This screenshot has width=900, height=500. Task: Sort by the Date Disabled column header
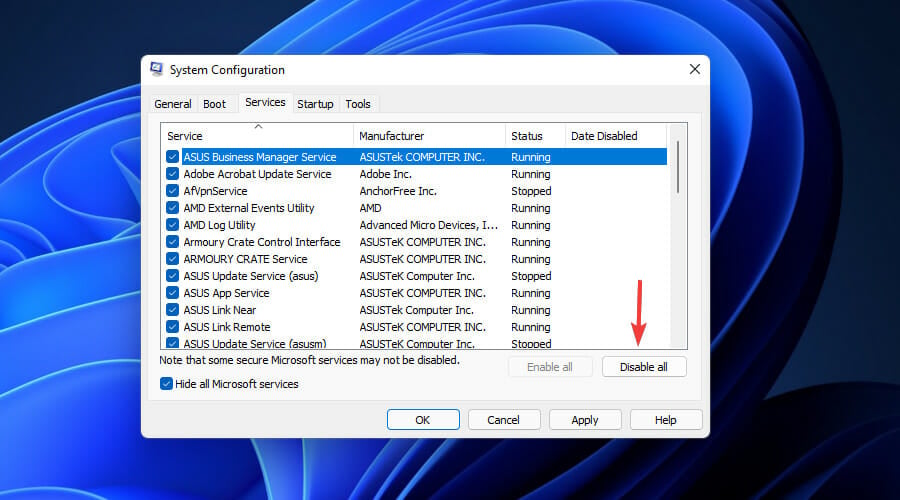[616, 136]
